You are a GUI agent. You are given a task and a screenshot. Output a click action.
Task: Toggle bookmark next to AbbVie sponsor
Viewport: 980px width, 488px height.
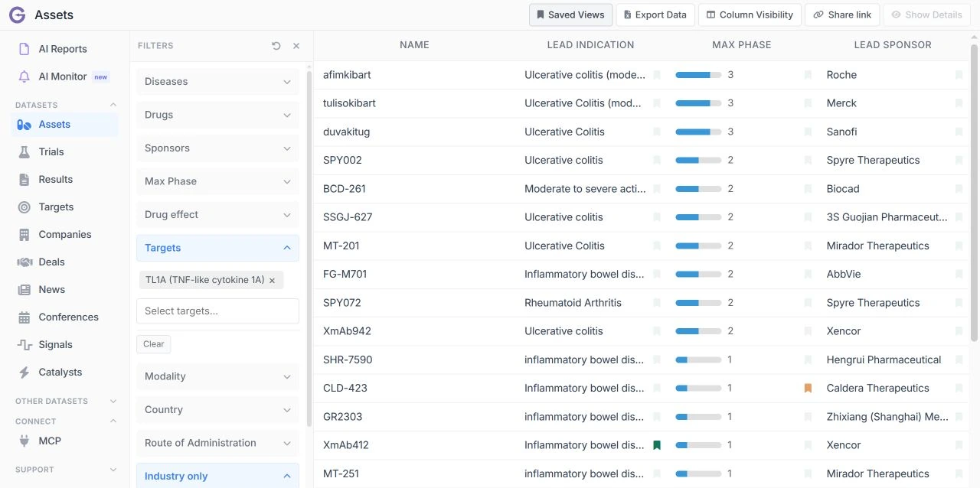click(959, 275)
